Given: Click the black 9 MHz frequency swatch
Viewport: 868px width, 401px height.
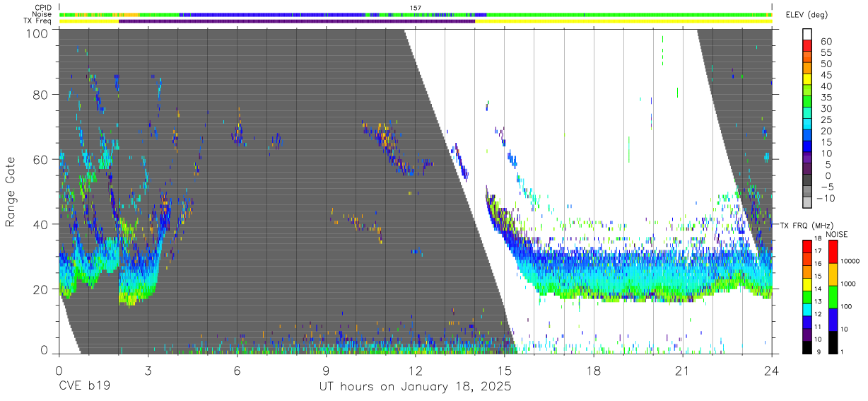Looking at the screenshot, I should tap(807, 347).
